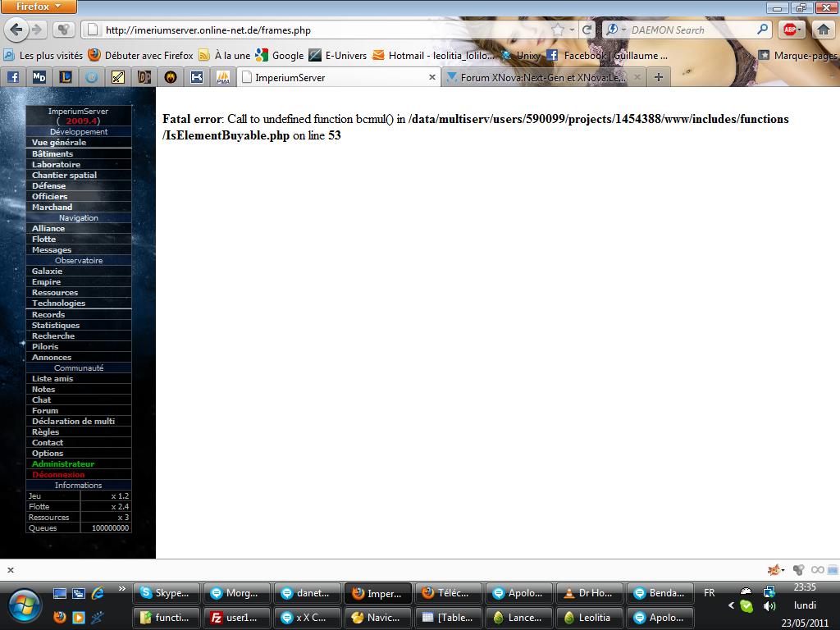Switch to the pinned PMA tab
840x630 pixels.
223,77
